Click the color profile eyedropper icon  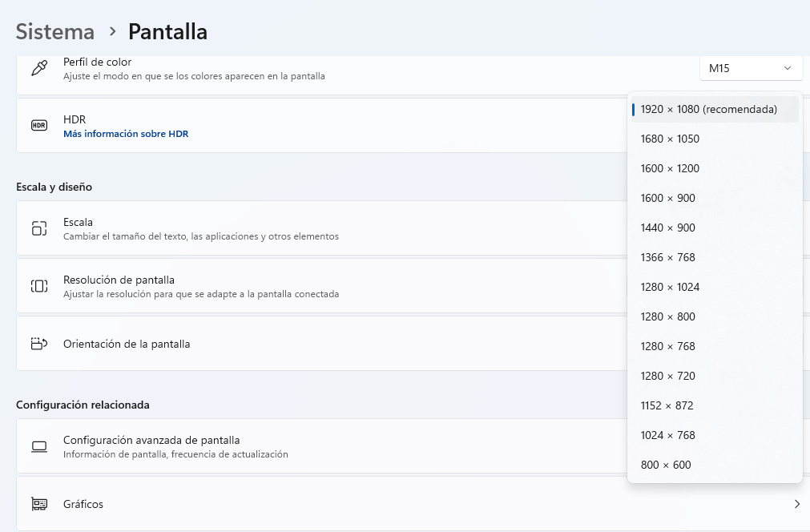(x=39, y=68)
